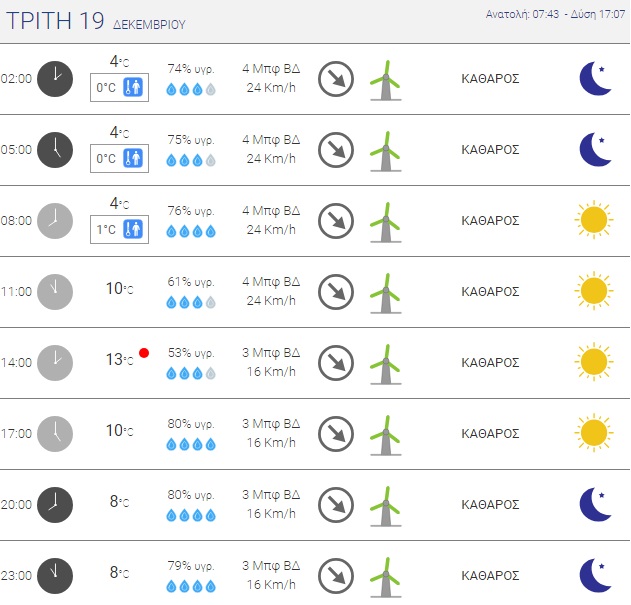Click the clock icon for 14:00
The image size is (631, 605).
tap(55, 362)
